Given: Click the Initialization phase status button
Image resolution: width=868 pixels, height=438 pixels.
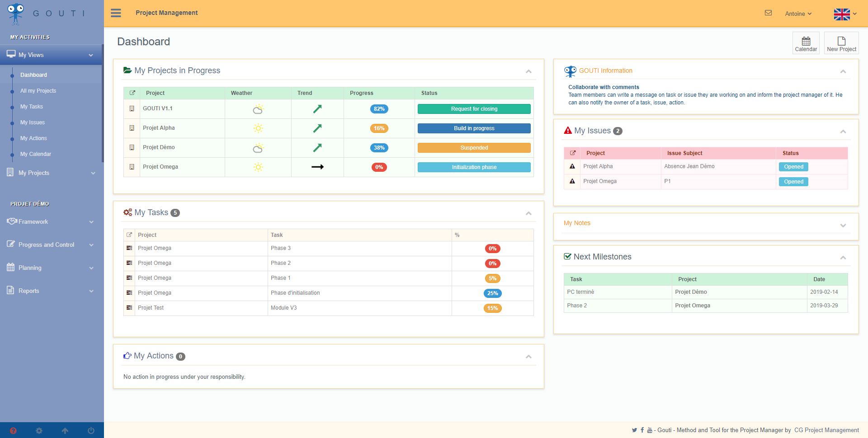Looking at the screenshot, I should (x=474, y=167).
